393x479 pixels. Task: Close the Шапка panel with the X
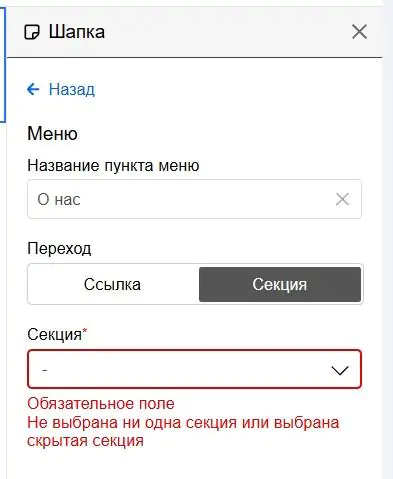tap(359, 32)
